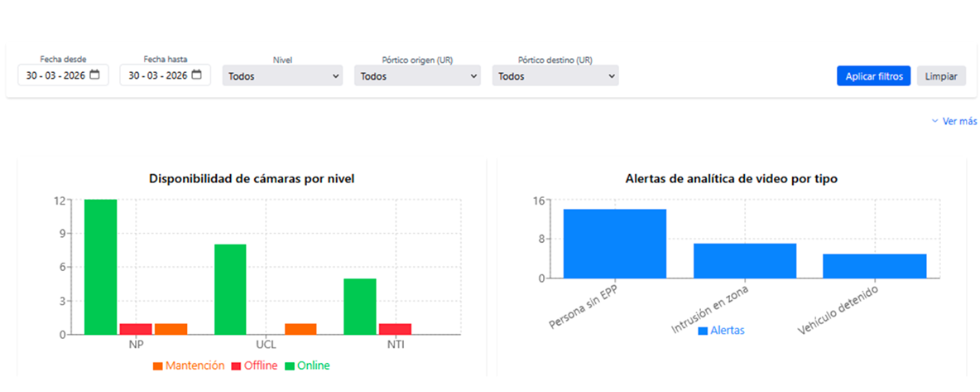Click the chevron next to Ver más

[x=935, y=121]
